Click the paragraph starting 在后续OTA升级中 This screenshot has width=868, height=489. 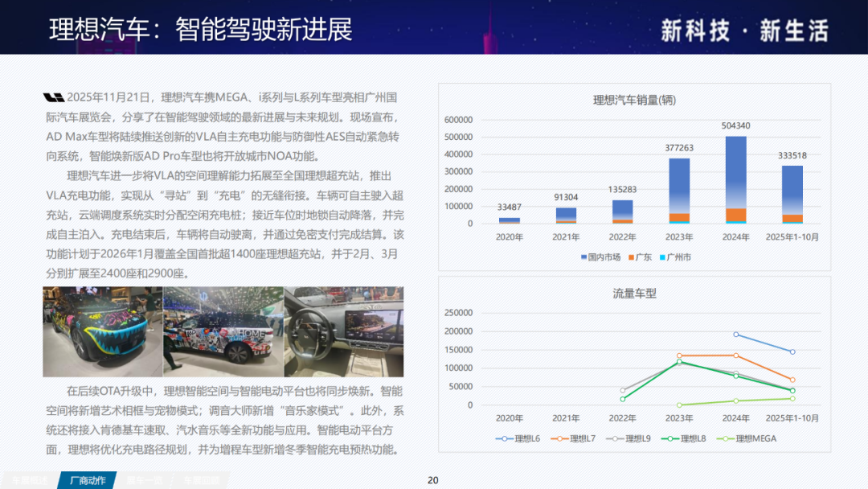225,421
